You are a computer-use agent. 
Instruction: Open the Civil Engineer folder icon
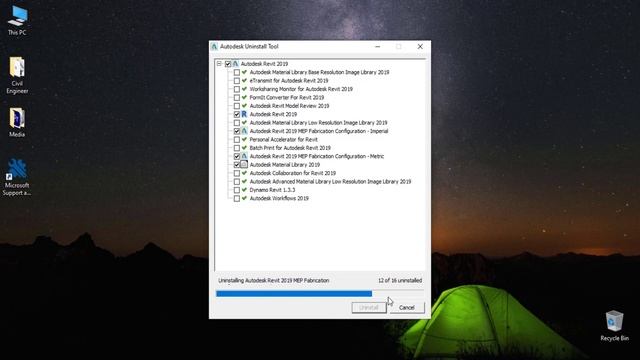click(17, 76)
